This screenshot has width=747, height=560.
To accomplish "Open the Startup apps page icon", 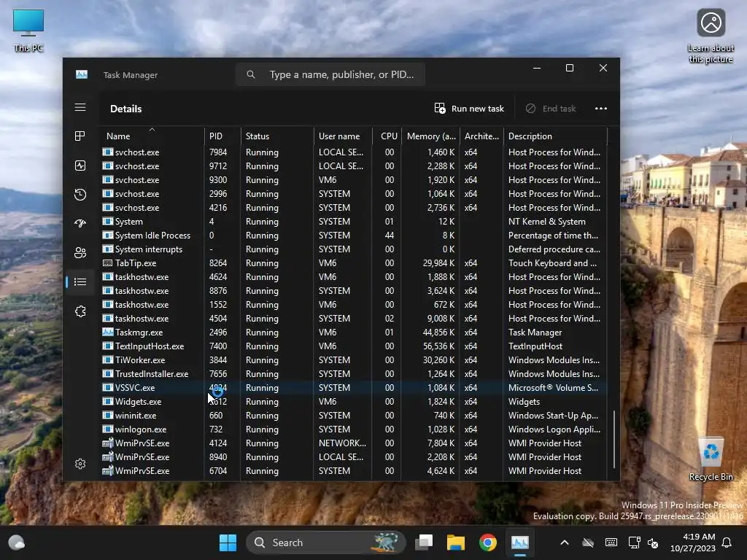I will (x=80, y=223).
